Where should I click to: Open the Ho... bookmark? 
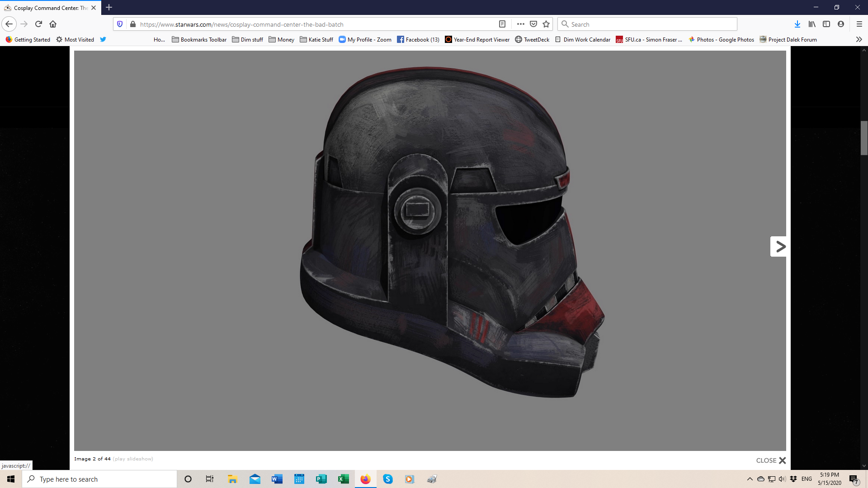(x=159, y=39)
